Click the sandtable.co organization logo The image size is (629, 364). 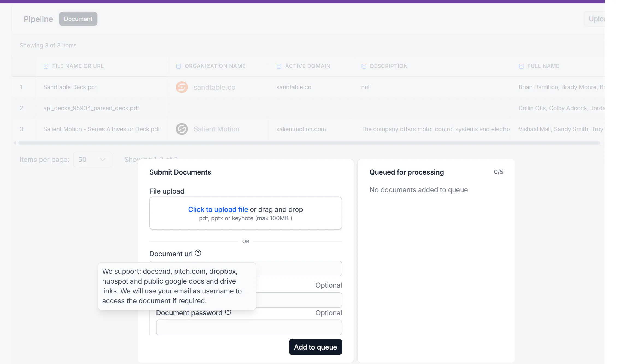click(x=182, y=87)
